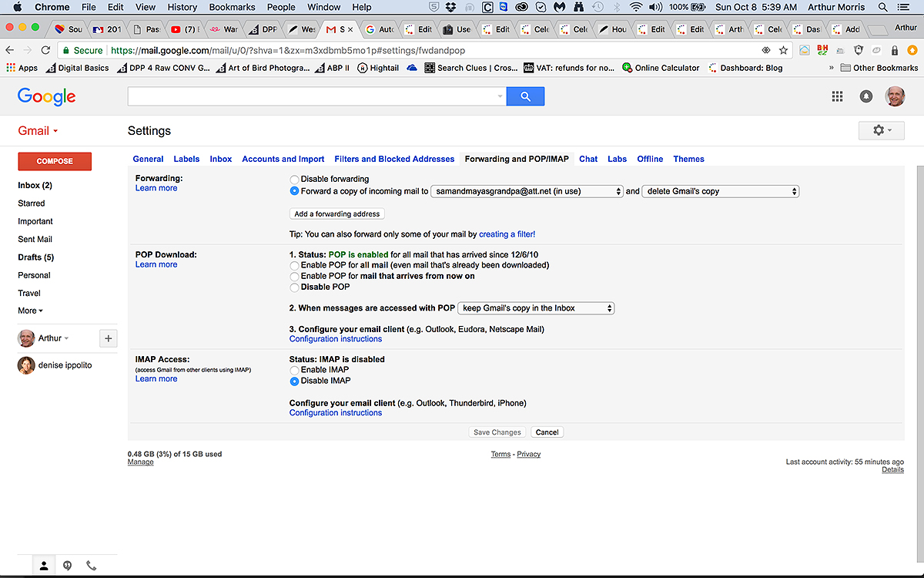Open the creating a filter link
This screenshot has width=924, height=578.
point(507,234)
